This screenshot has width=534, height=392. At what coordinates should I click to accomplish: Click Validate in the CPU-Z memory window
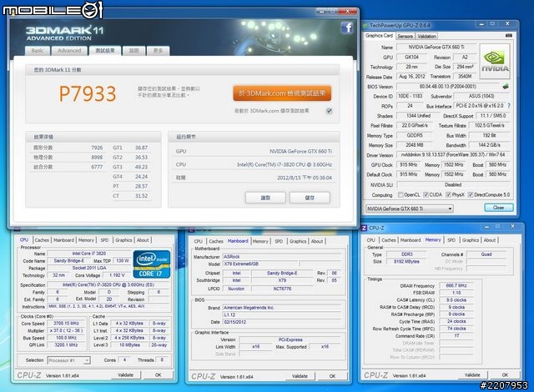pyautogui.click(x=472, y=375)
